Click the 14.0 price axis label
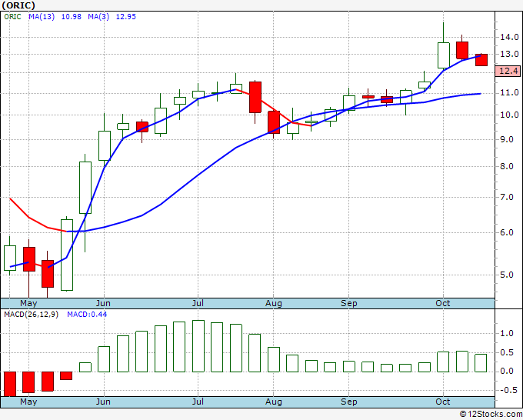The height and width of the screenshot is (420, 523). click(509, 37)
